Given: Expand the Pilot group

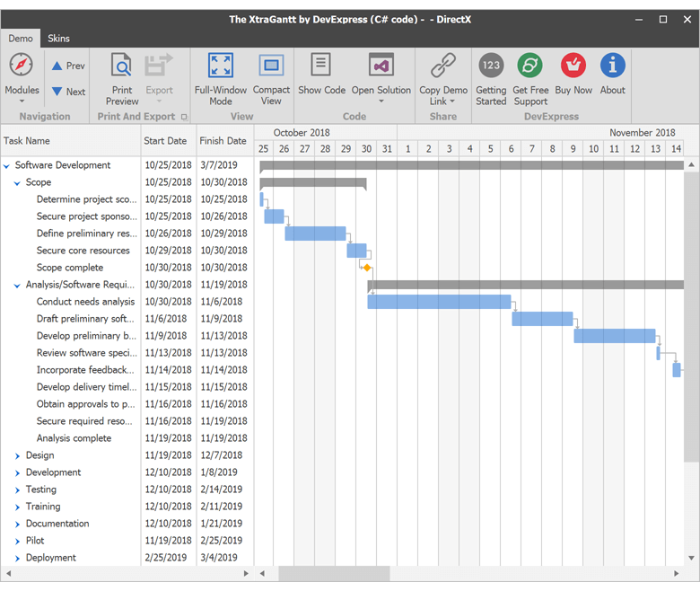Looking at the screenshot, I should point(17,541).
